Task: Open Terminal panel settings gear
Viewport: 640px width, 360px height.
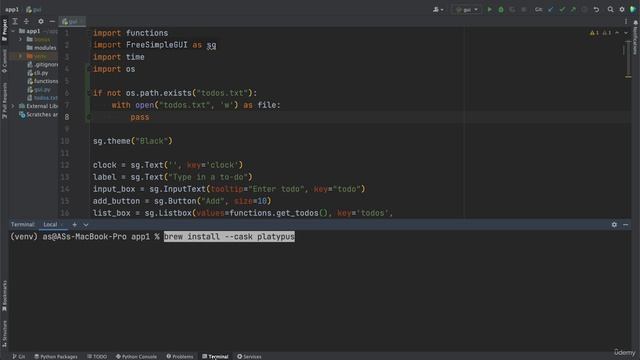Action: 614,224
